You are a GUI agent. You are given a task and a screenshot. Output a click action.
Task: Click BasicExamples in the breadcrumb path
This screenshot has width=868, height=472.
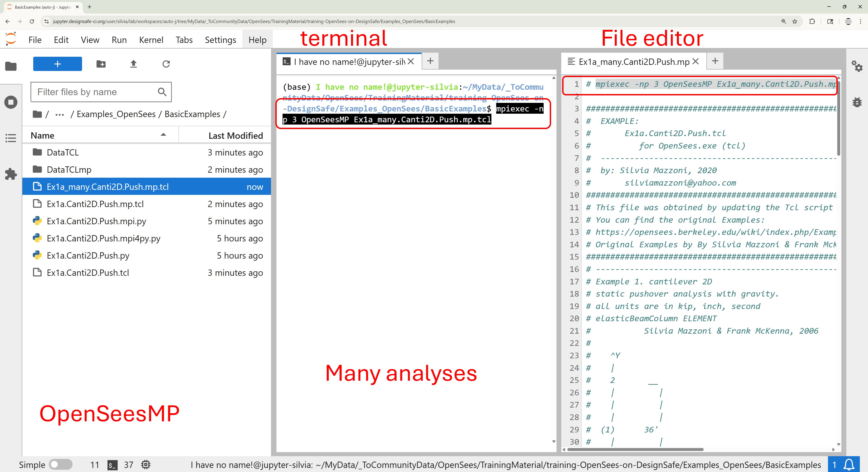[192, 115]
